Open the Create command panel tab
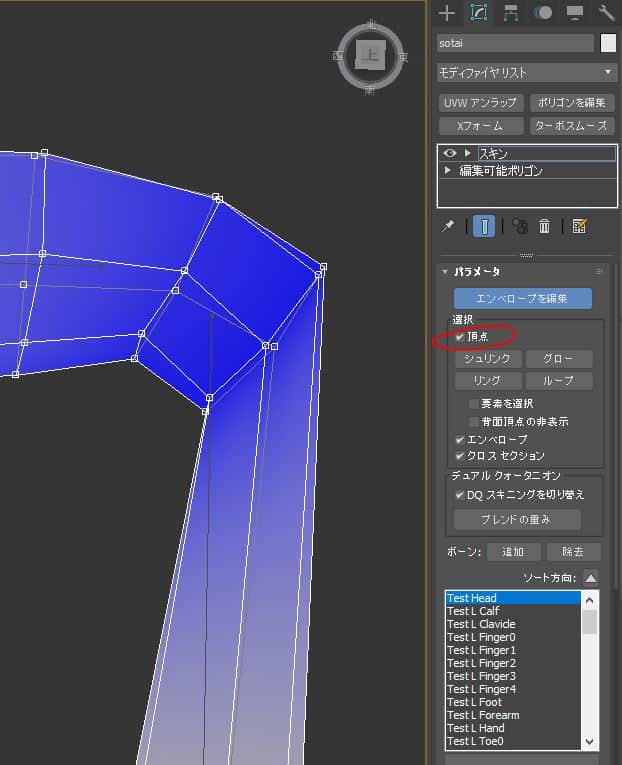622x765 pixels. point(447,13)
